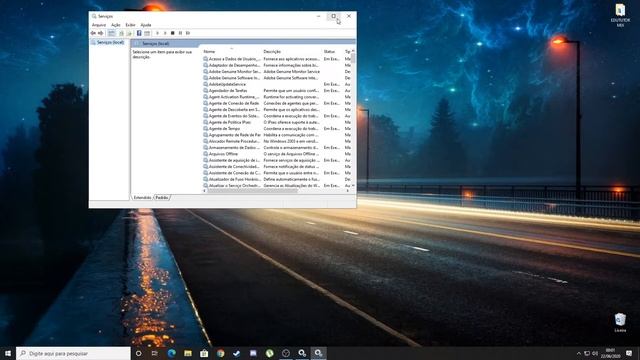
Task: Click the taskbar search box
Action: click(73, 353)
